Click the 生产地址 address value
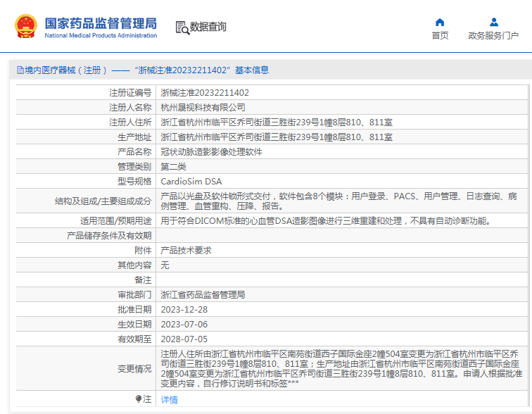Image resolution: width=532 pixels, height=414 pixels. click(x=277, y=137)
